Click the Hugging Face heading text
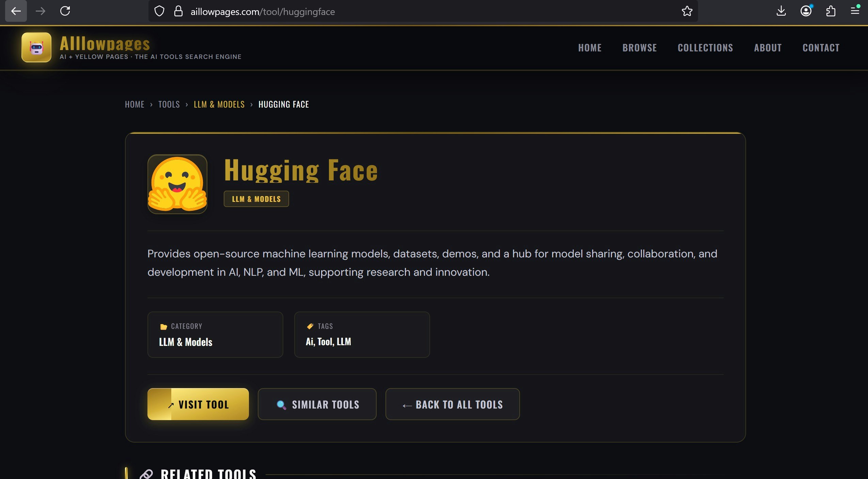The width and height of the screenshot is (868, 479). point(301,170)
